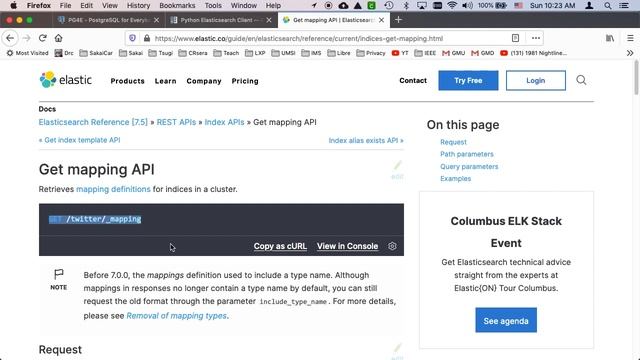Toggle reader view icon in address bar
This screenshot has height=360, width=640.
point(516,38)
